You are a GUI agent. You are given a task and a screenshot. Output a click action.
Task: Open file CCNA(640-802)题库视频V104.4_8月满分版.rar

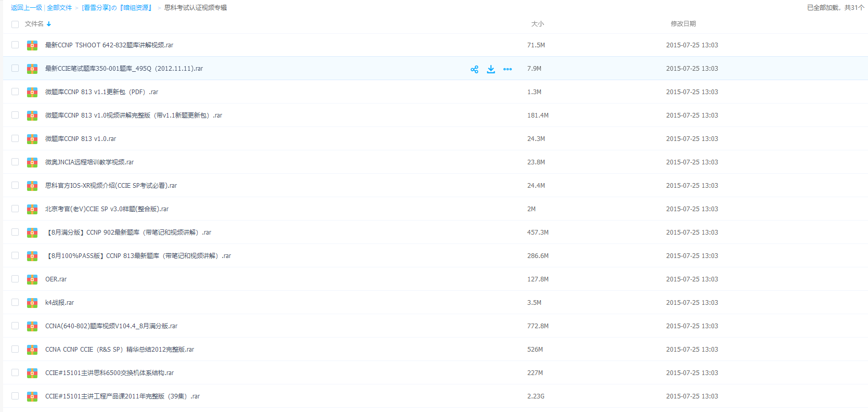[x=111, y=326]
